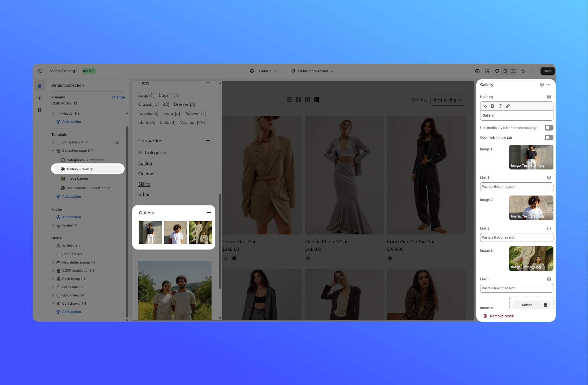The image size is (588, 385).
Task: Insert link in heading editor
Action: click(x=508, y=106)
